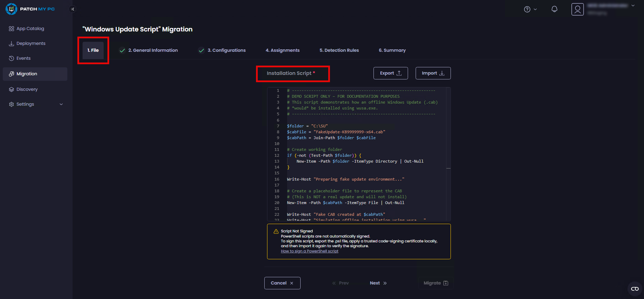Expand the help dropdown arrow
Viewport: 644px width, 299px height.
point(535,9)
